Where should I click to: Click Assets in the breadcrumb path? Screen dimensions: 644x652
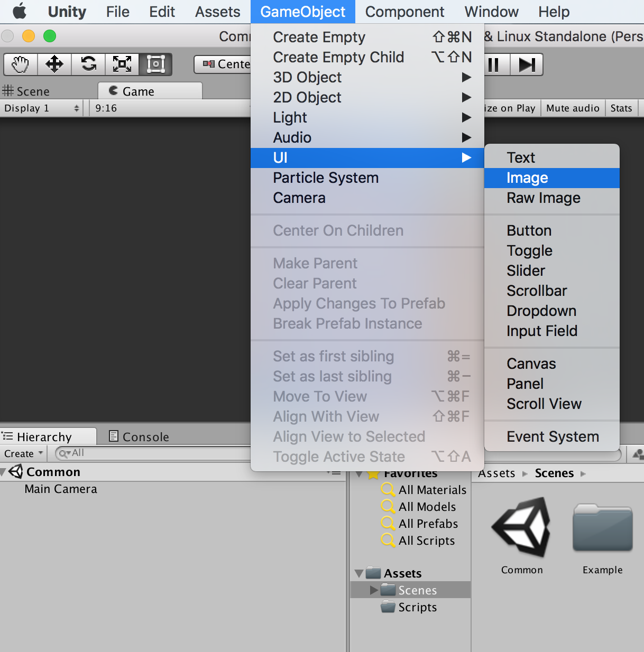coord(496,473)
